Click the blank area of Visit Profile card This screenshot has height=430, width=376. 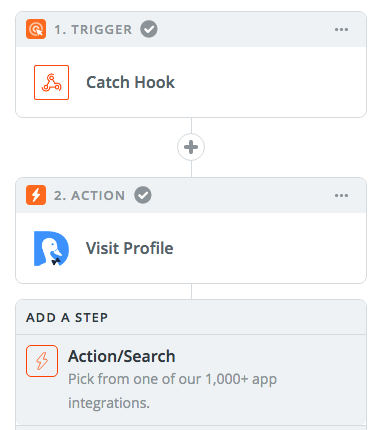[x=268, y=248]
